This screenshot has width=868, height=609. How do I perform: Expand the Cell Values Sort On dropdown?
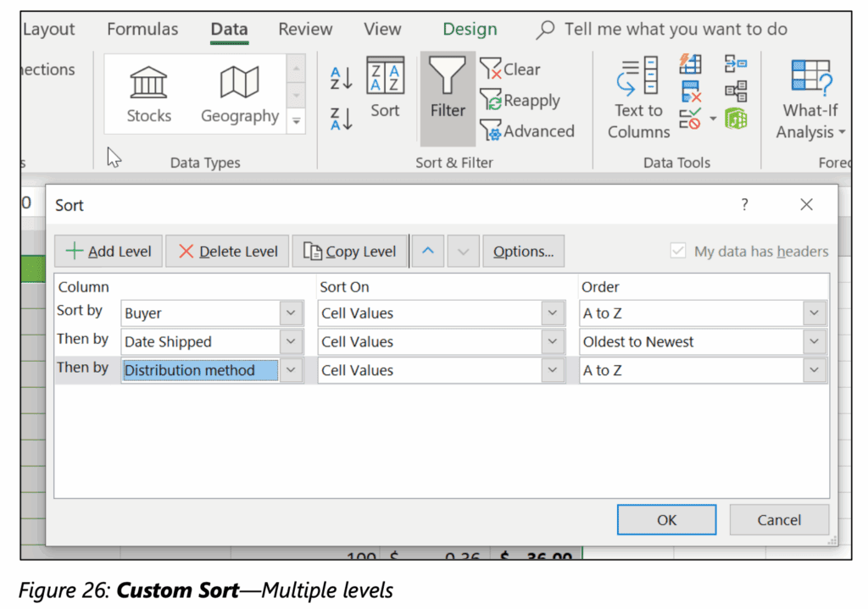click(x=554, y=313)
